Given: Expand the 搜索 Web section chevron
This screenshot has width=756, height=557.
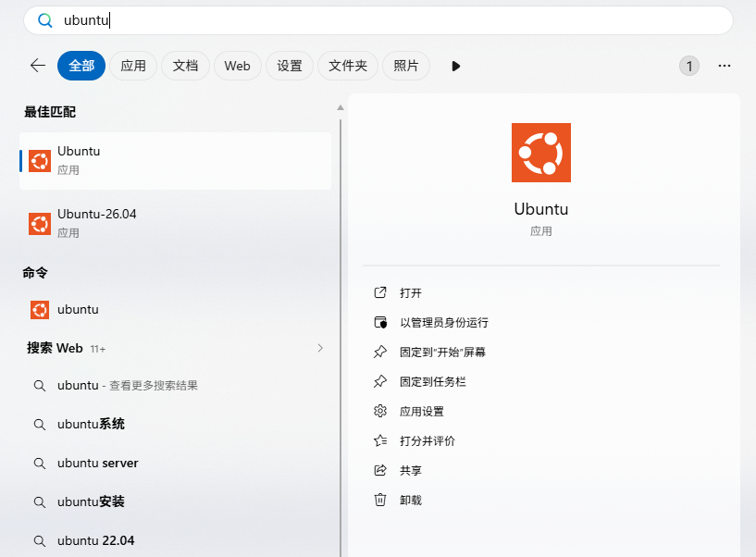Looking at the screenshot, I should 319,348.
